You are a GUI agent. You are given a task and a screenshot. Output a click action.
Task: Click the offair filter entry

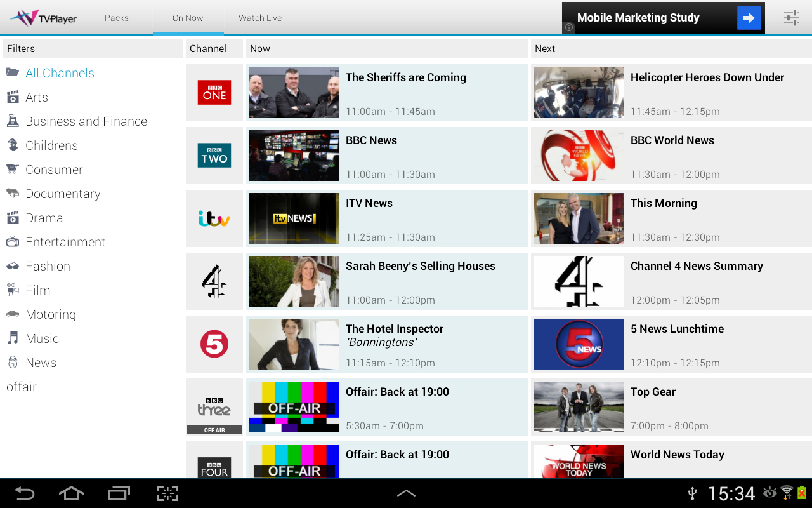tap(21, 386)
